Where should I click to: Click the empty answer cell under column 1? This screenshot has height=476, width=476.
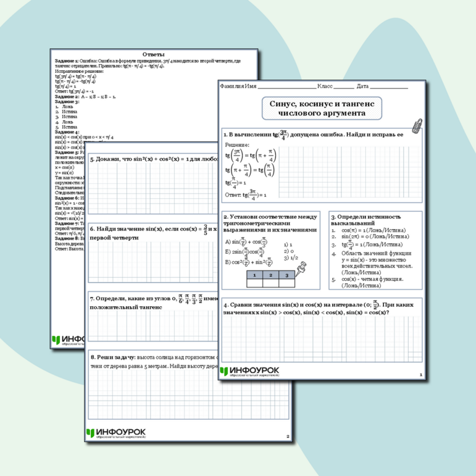coord(254,283)
